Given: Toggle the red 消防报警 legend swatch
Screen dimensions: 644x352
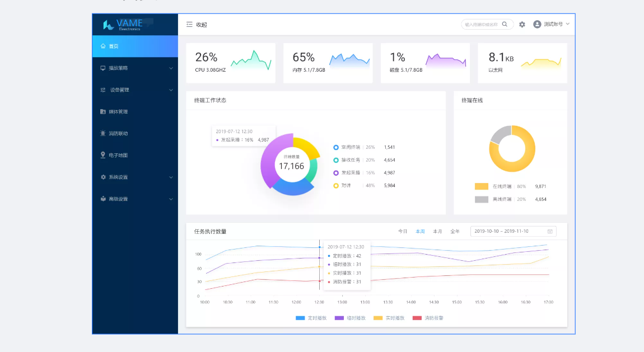Looking at the screenshot, I should pyautogui.click(x=417, y=318).
